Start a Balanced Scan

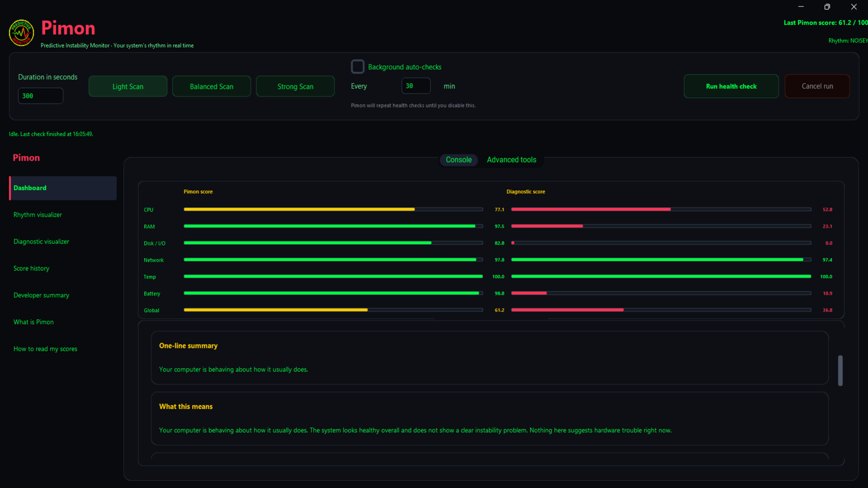click(212, 86)
